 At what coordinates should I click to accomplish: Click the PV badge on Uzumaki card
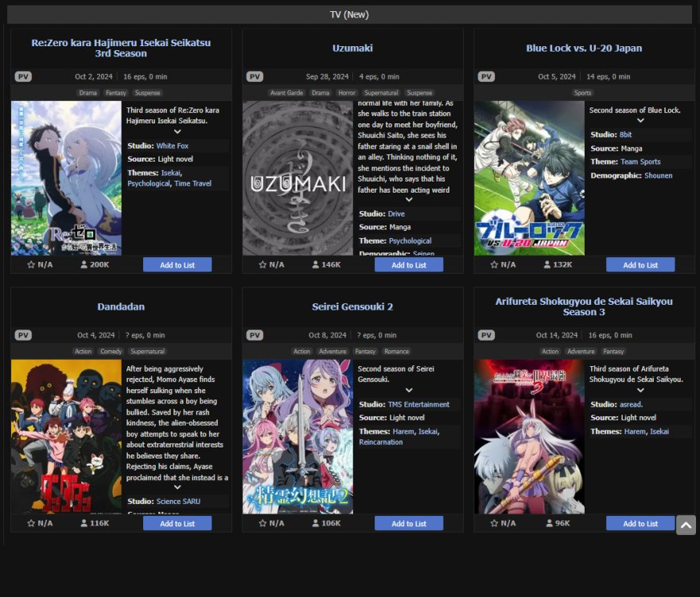point(255,76)
